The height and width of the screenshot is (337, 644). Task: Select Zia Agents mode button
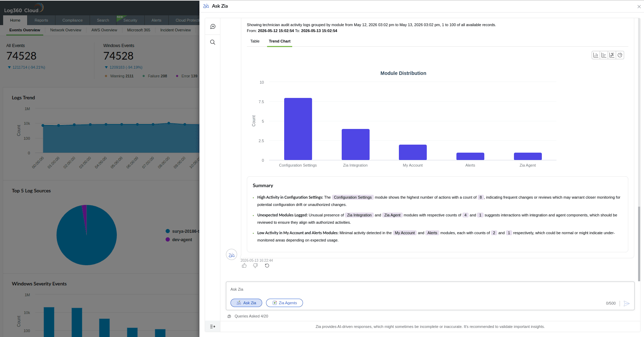tap(285, 303)
